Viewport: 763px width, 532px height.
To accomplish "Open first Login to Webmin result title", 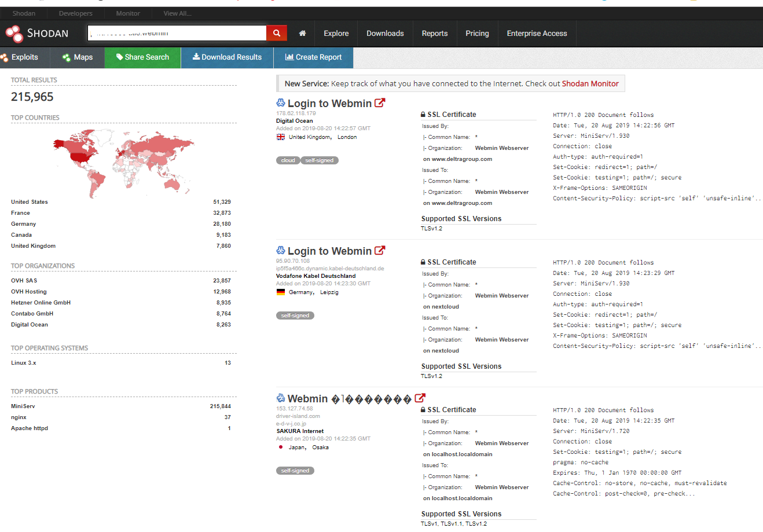I will click(x=329, y=103).
